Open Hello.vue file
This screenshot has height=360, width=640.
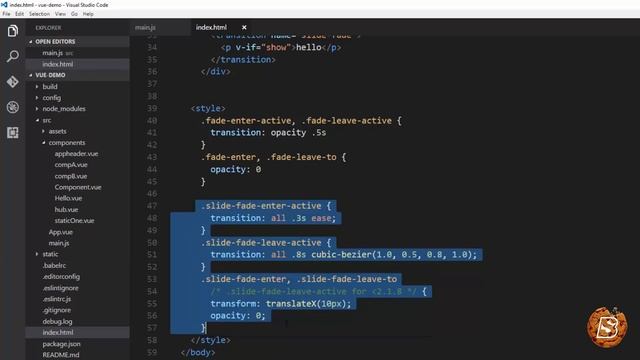68,198
